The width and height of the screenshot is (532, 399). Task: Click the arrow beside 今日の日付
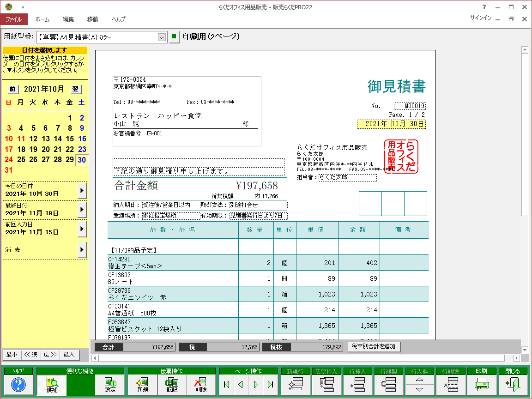82,190
